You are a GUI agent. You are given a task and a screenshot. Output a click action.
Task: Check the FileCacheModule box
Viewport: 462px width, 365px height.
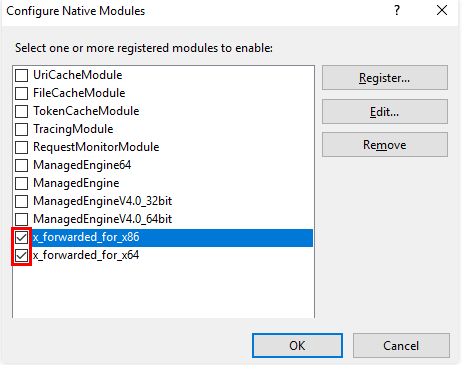pyautogui.click(x=22, y=93)
